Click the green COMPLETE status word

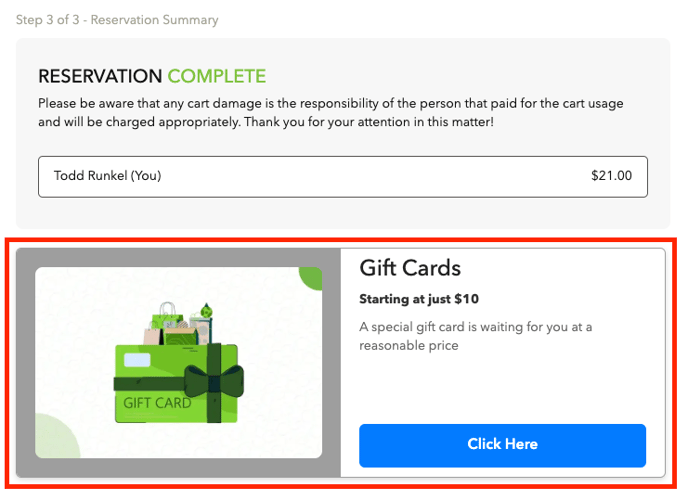[x=217, y=76]
